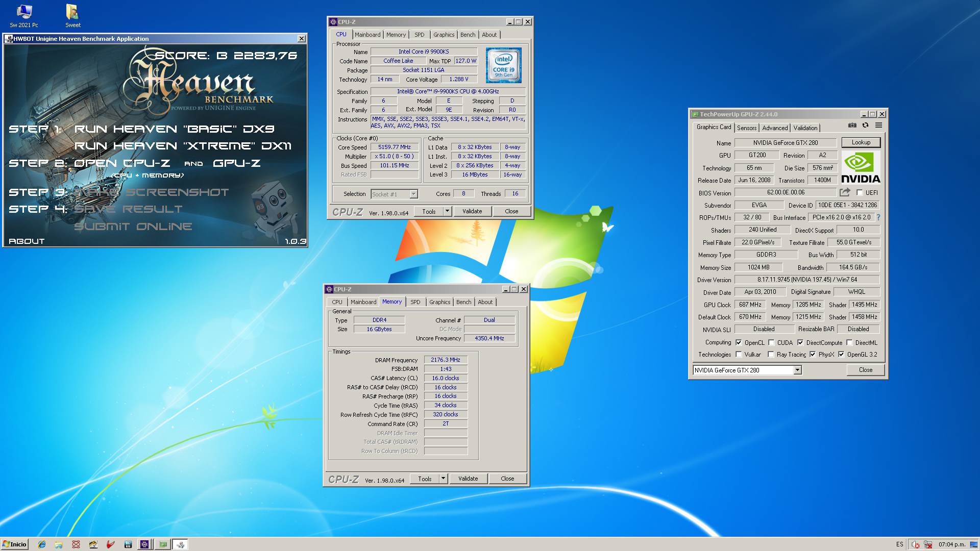
Task: Switch to Advanced tab in GPU-Z
Action: click(775, 128)
